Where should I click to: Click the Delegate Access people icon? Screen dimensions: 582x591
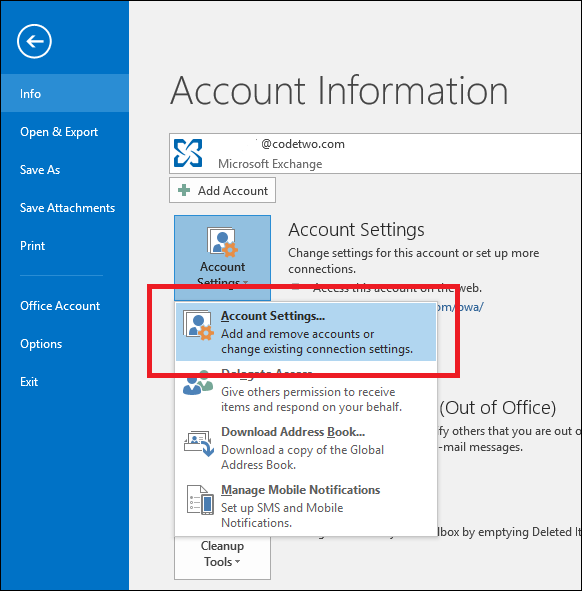[x=198, y=383]
